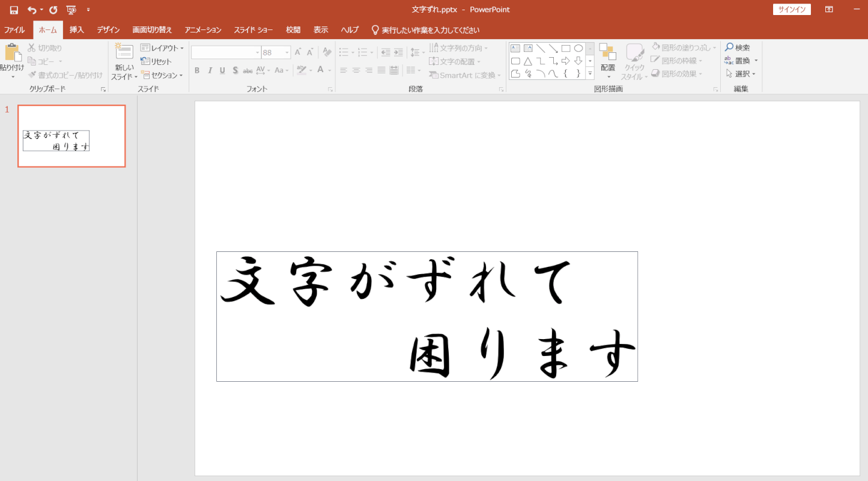This screenshot has height=481, width=868.
Task: Open Shape Outline (図形の枠線) menu
Action: tap(677, 61)
